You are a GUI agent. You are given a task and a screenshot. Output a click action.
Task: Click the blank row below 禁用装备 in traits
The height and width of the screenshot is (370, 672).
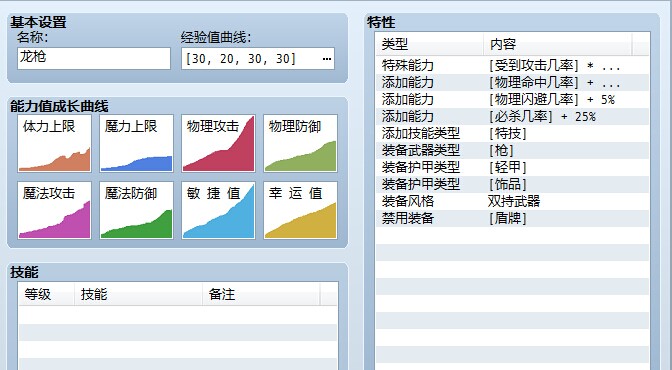pyautogui.click(x=513, y=235)
